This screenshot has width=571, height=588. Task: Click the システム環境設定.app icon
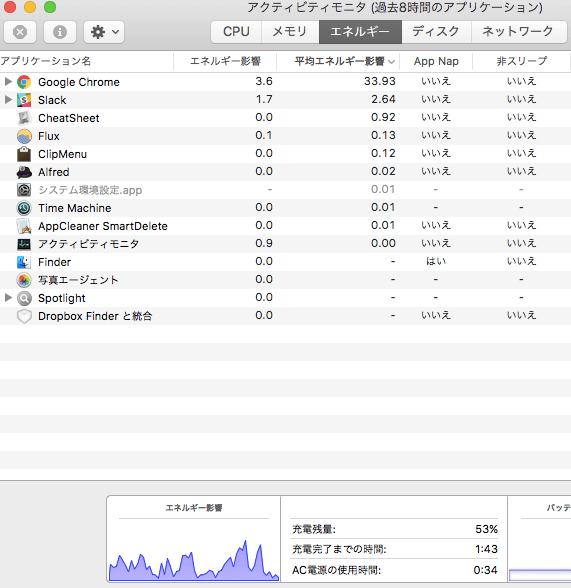pos(24,190)
